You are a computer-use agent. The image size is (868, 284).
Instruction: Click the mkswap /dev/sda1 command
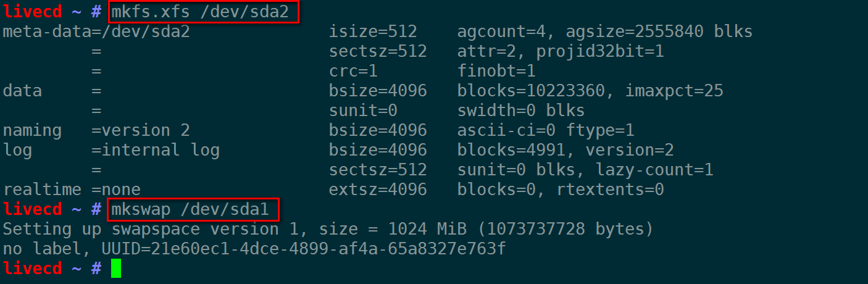click(190, 209)
